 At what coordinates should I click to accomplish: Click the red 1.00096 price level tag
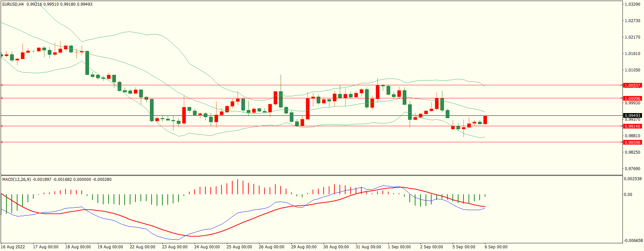click(632, 99)
